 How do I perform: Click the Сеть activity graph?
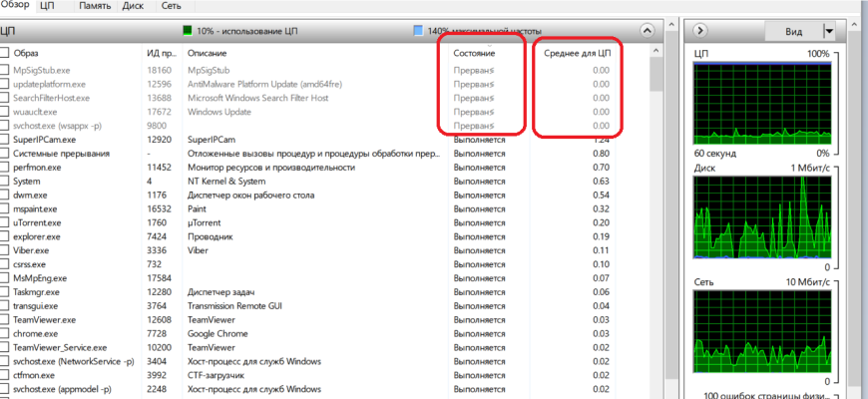tap(761, 332)
